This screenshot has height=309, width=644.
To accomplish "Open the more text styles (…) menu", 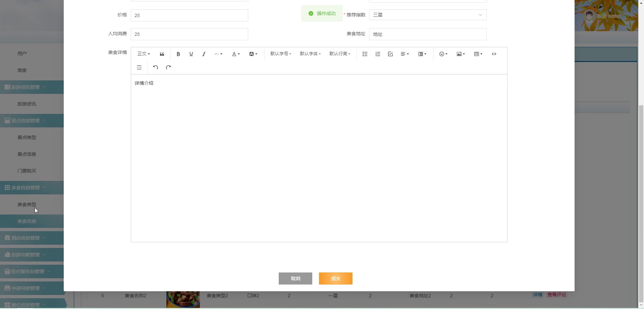I will pos(218,54).
